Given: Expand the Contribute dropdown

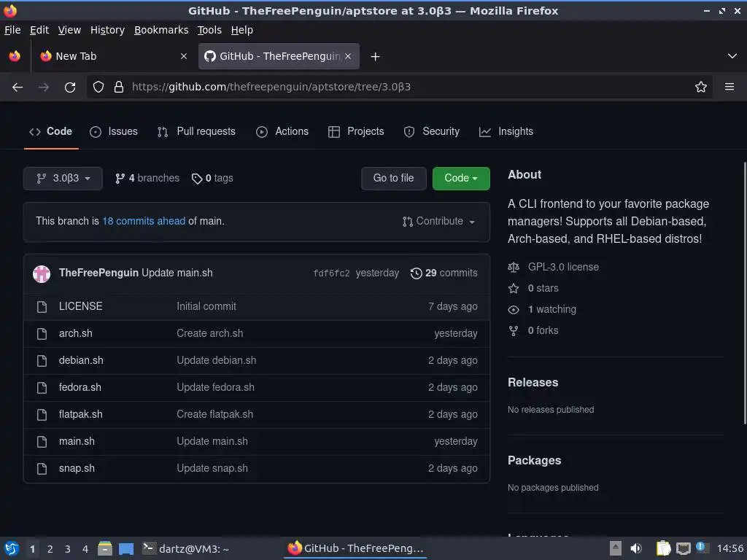Looking at the screenshot, I should point(438,222).
